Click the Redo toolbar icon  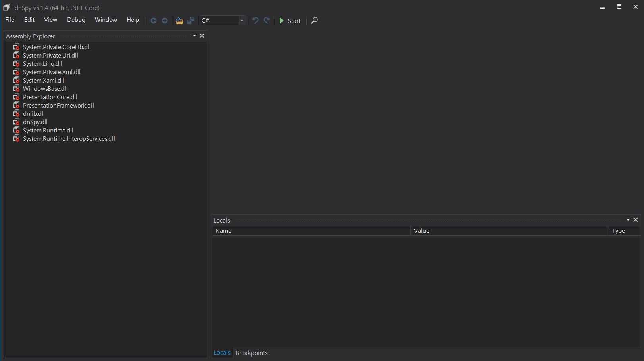point(267,20)
